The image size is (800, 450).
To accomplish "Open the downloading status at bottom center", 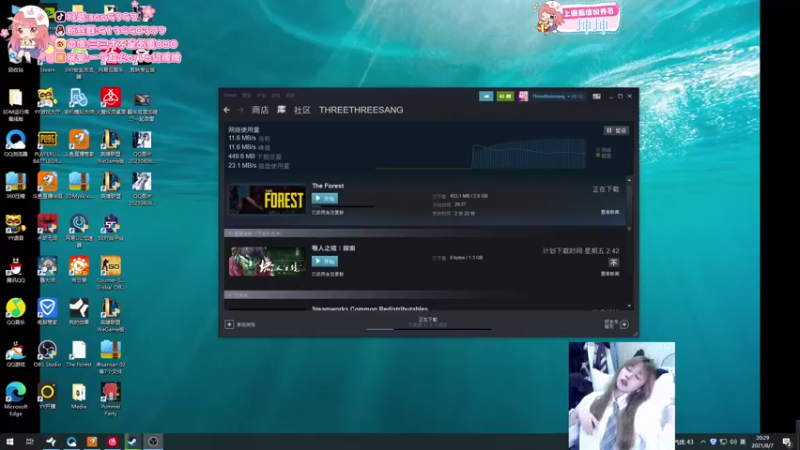I will pyautogui.click(x=428, y=322).
